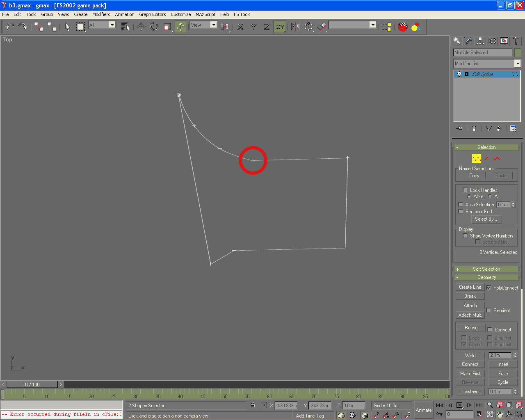Screen dimensions: 525x420
Task: Open the Modifiers menu
Action: tap(101, 14)
